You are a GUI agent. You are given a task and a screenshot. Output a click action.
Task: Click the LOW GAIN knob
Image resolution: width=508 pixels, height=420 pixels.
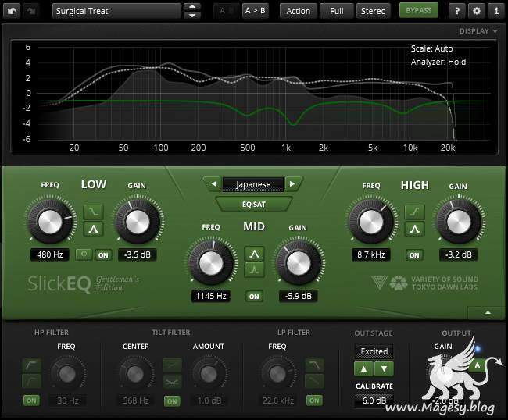(138, 222)
